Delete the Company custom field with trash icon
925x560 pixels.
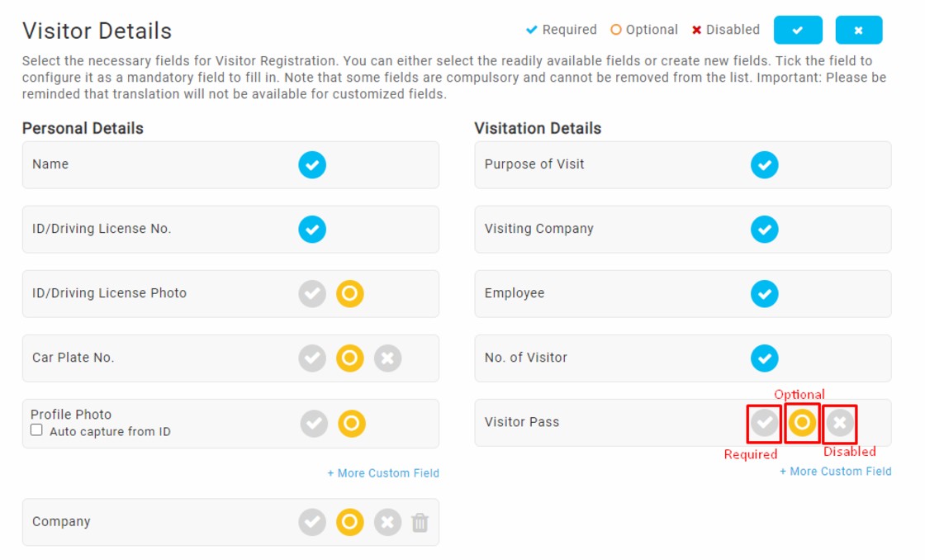420,522
